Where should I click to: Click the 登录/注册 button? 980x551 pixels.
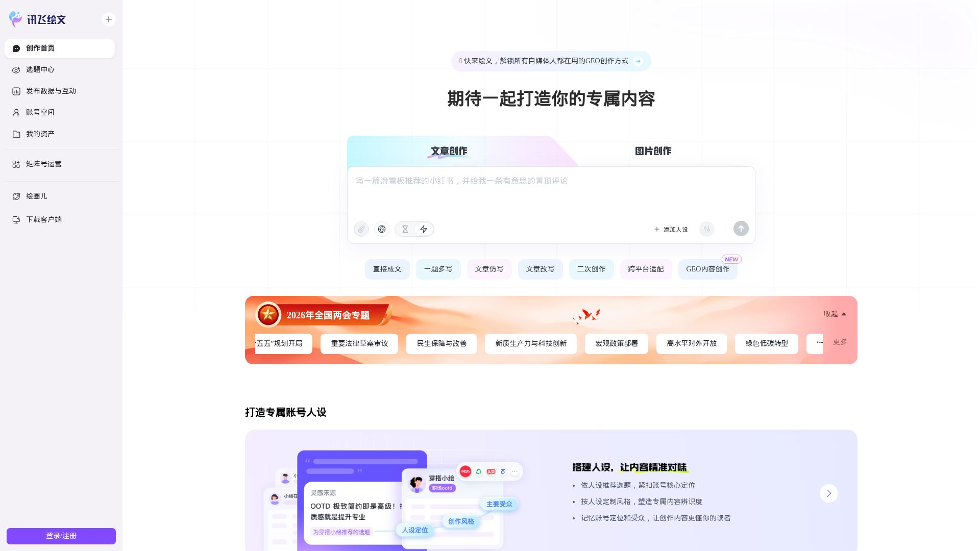[x=61, y=536]
